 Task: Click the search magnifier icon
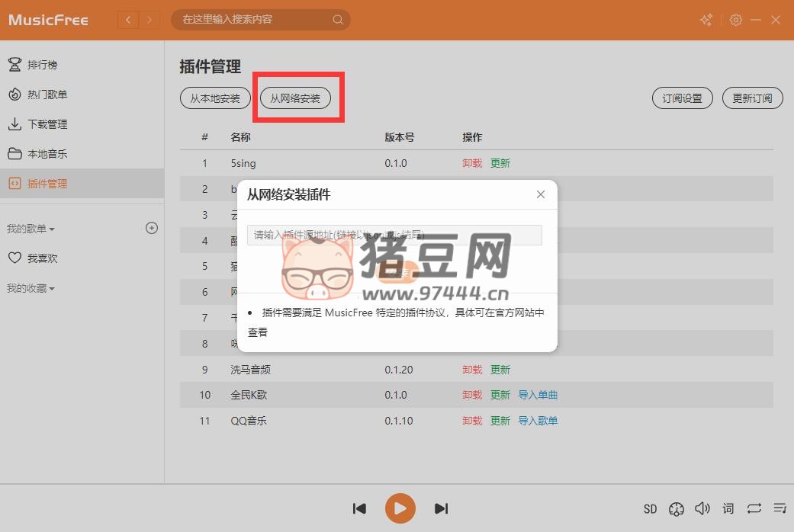click(x=338, y=20)
